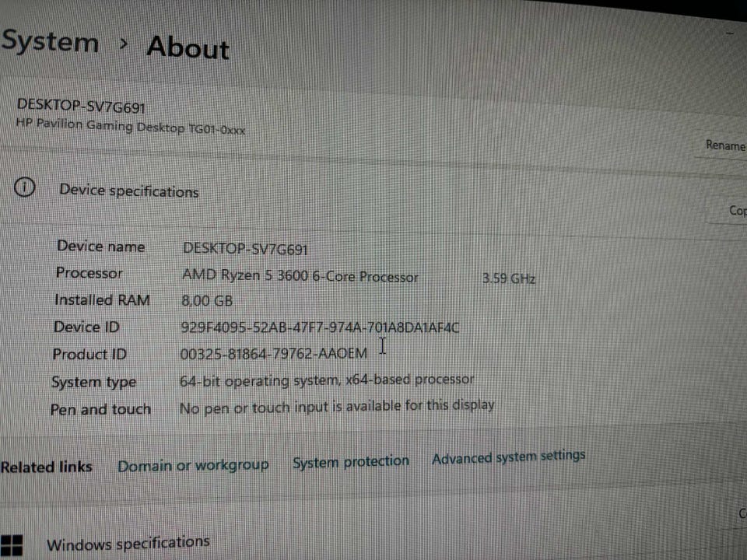Image resolution: width=747 pixels, height=560 pixels.
Task: Select the 8,00 GB installed RAM value
Action: 207,301
